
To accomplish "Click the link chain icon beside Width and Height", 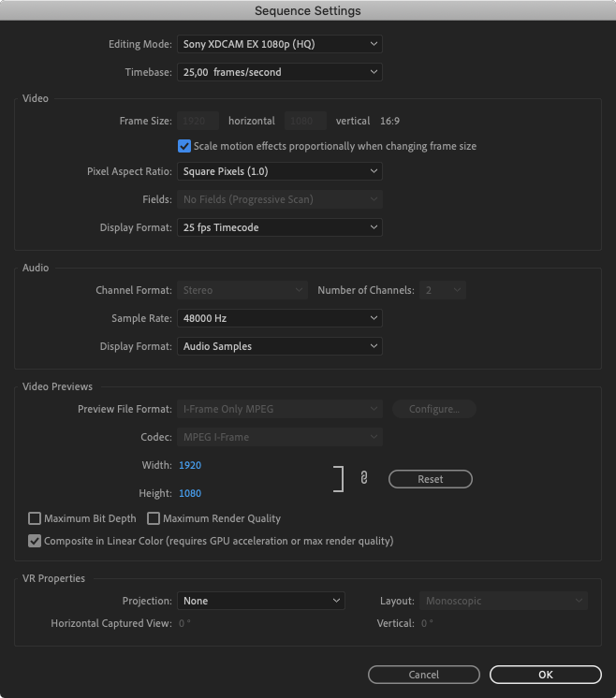I will tap(364, 478).
